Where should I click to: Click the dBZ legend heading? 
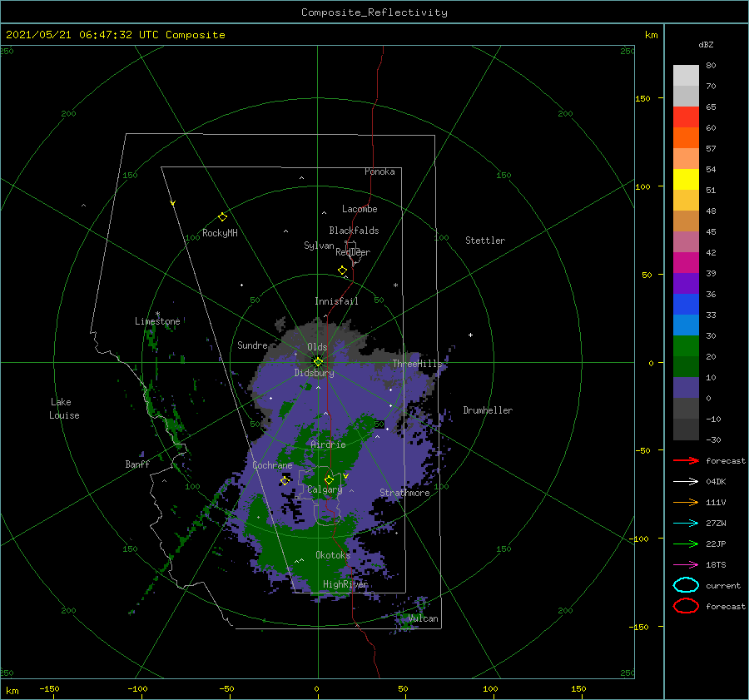(706, 44)
